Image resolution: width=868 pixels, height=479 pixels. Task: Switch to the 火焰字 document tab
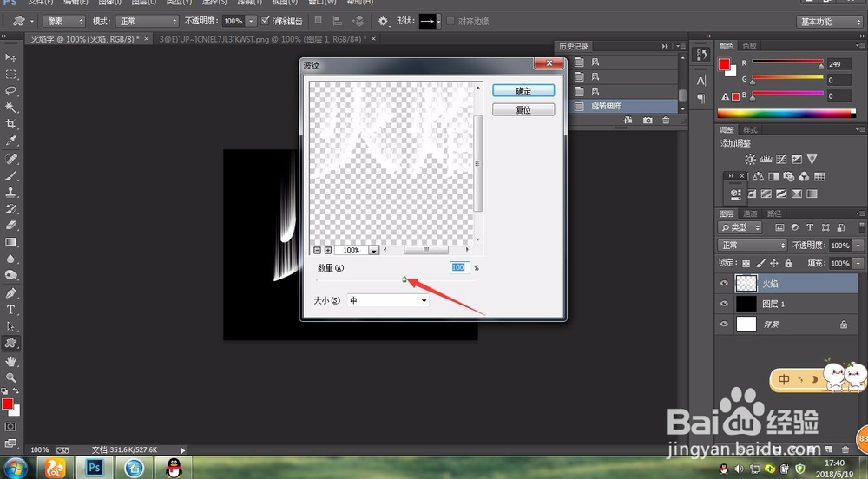point(84,39)
